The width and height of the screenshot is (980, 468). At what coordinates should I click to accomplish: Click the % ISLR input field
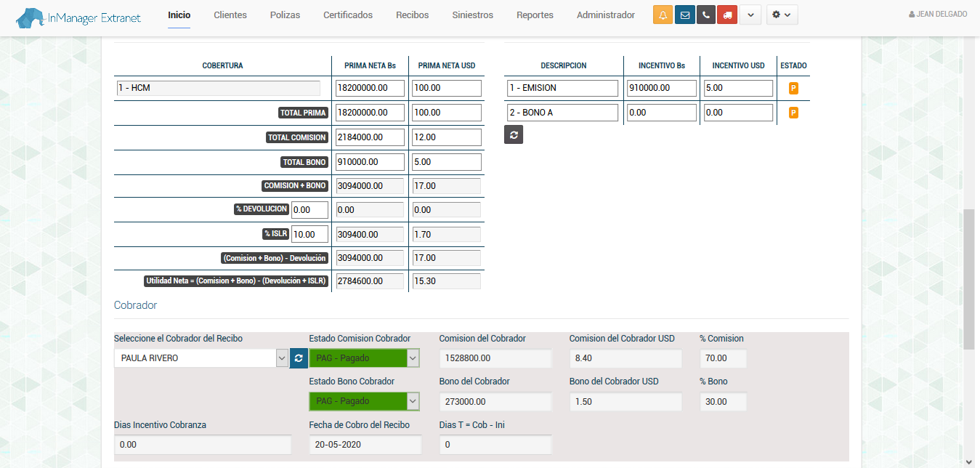pos(309,234)
